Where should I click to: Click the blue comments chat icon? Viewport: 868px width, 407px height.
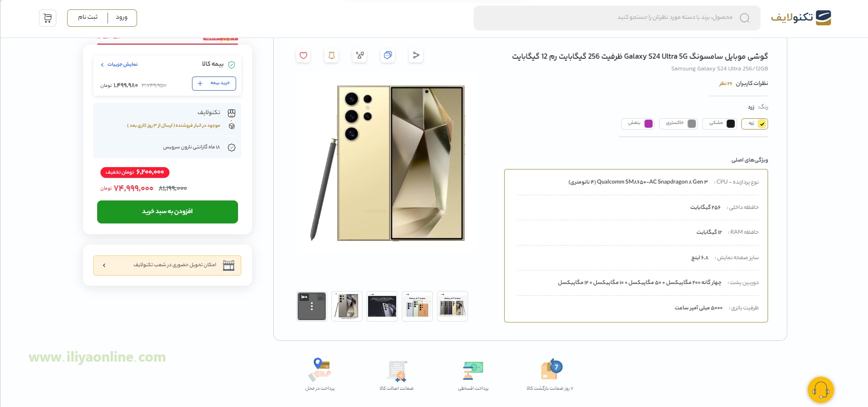point(388,55)
